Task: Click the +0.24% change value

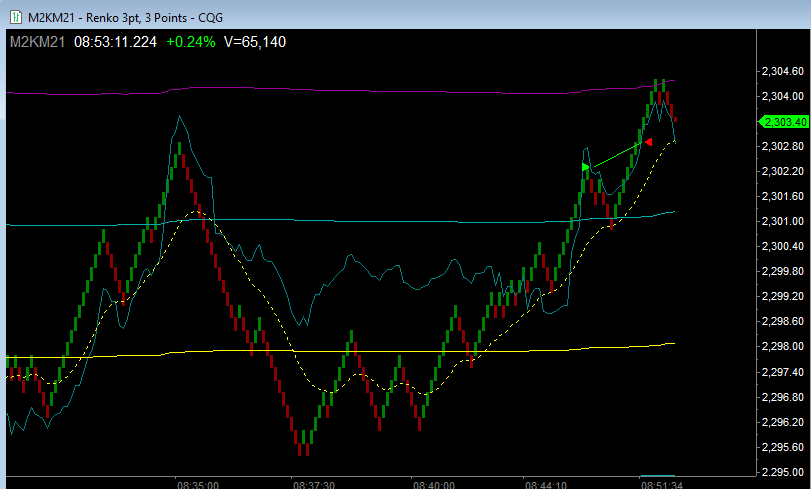Action: 191,42
